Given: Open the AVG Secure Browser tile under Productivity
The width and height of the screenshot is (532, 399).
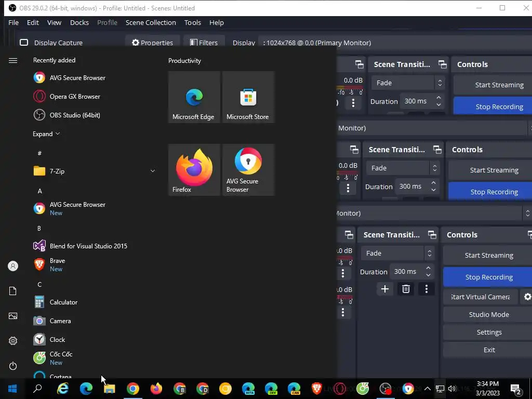Looking at the screenshot, I should coord(248,170).
